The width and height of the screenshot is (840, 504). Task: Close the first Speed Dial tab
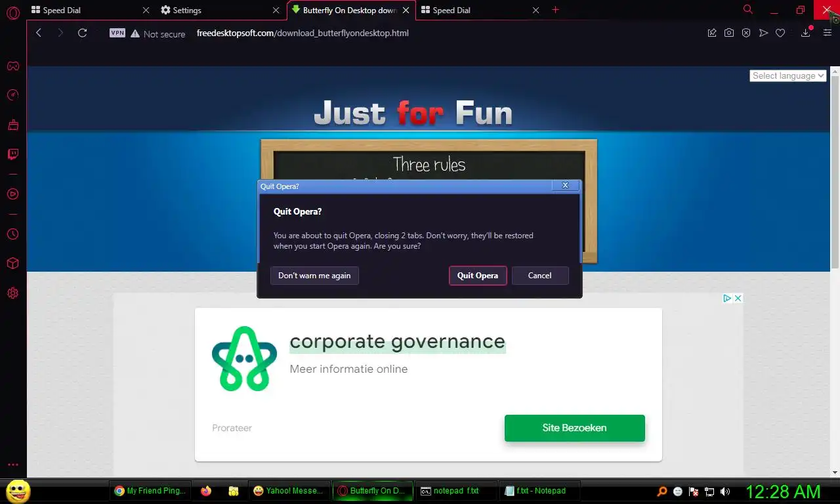pyautogui.click(x=146, y=10)
